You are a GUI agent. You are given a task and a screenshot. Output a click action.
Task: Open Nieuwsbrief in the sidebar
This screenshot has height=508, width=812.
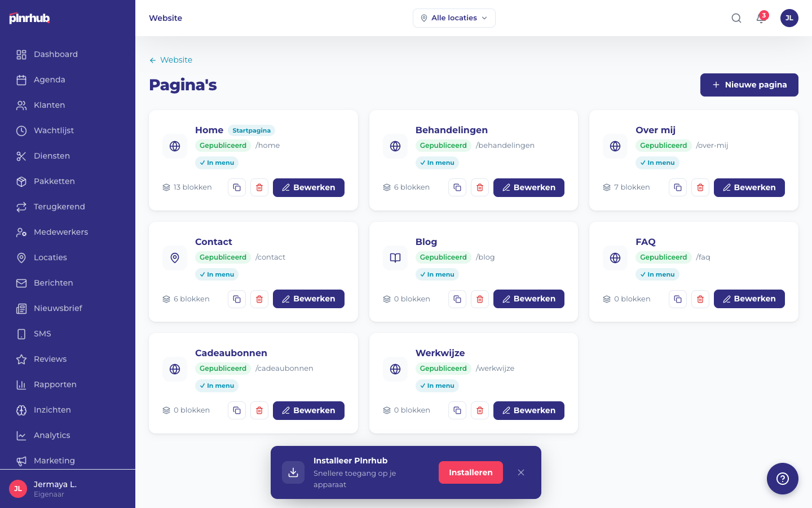pyautogui.click(x=58, y=308)
